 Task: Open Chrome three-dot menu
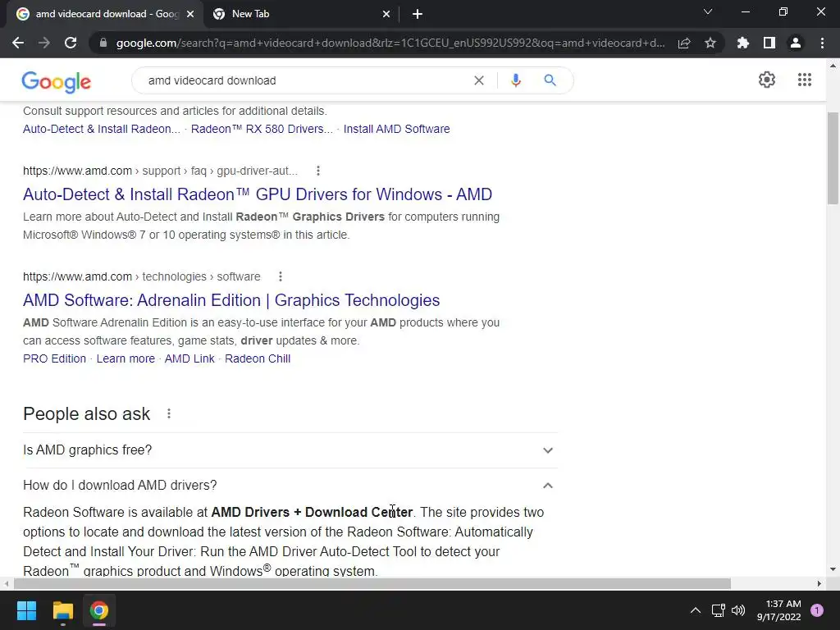(822, 43)
